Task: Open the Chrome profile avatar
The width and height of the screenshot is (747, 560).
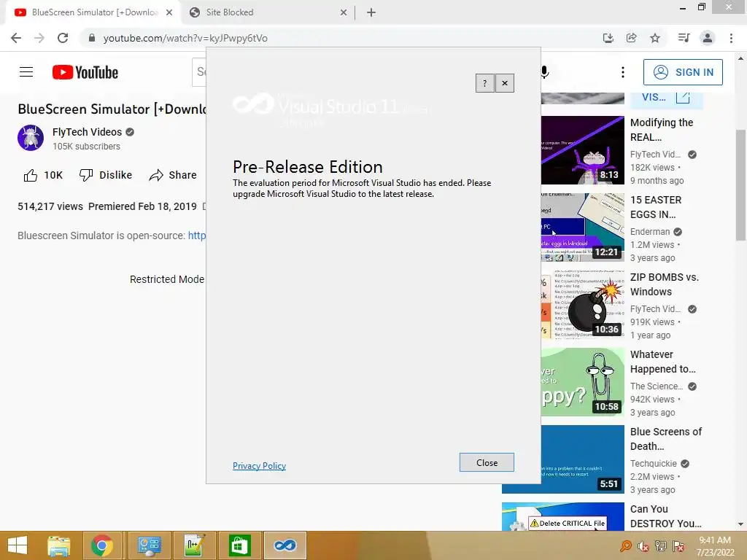Action: pos(708,38)
